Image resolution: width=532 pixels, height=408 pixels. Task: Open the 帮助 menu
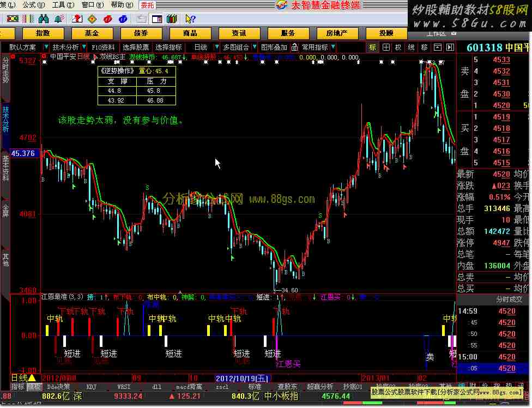point(122,5)
